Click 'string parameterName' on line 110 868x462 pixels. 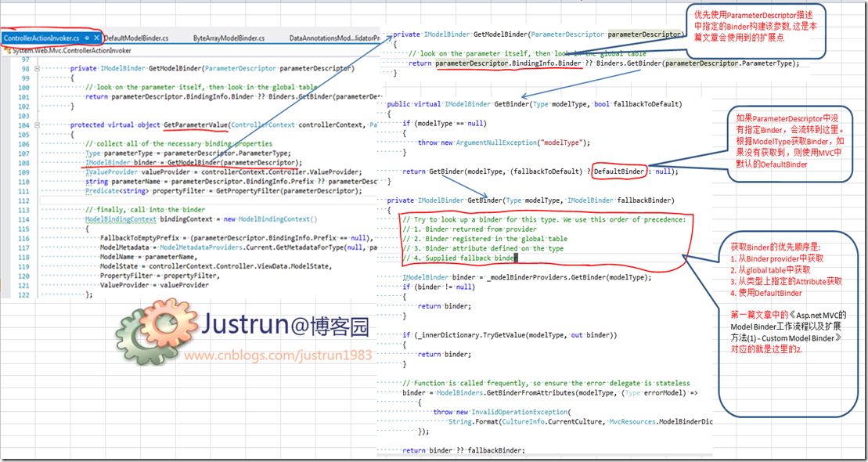[x=232, y=182]
